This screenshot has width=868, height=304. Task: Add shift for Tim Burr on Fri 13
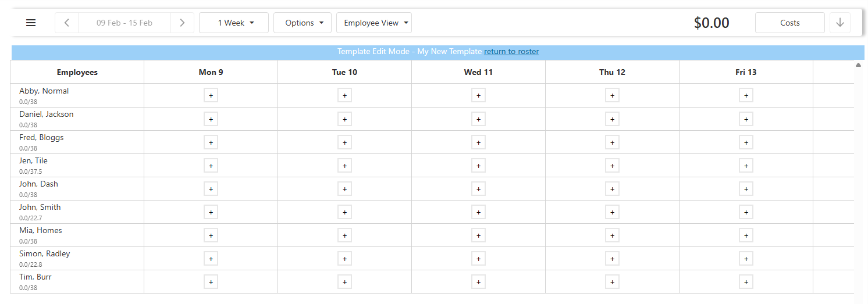coord(746,282)
